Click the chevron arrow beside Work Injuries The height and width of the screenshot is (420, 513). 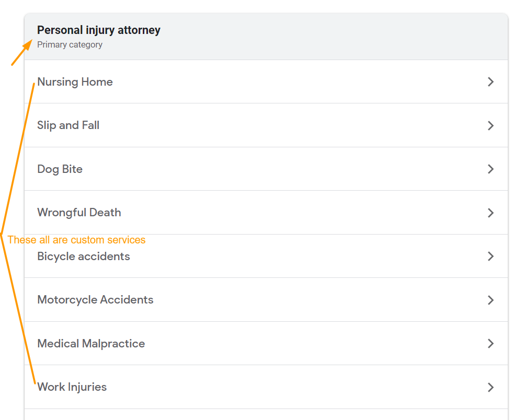[x=491, y=387]
